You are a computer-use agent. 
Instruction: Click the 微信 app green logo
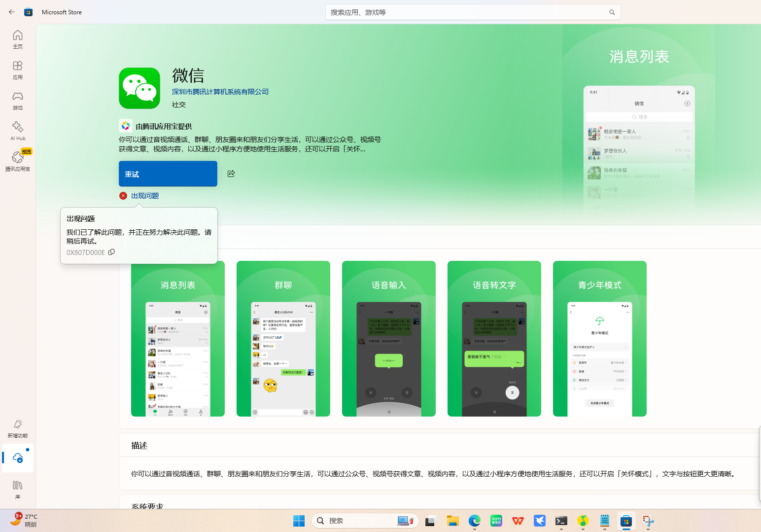[139, 88]
